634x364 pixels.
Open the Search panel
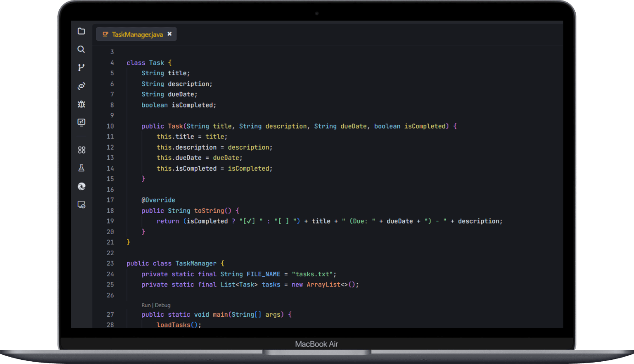[x=81, y=49]
